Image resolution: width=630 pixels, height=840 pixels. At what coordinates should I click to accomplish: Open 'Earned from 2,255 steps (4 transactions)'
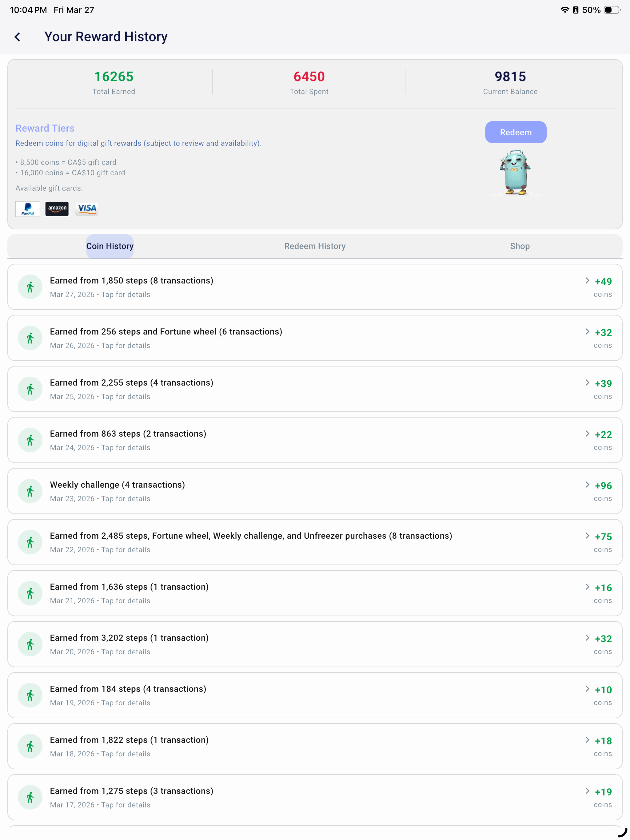pos(315,389)
